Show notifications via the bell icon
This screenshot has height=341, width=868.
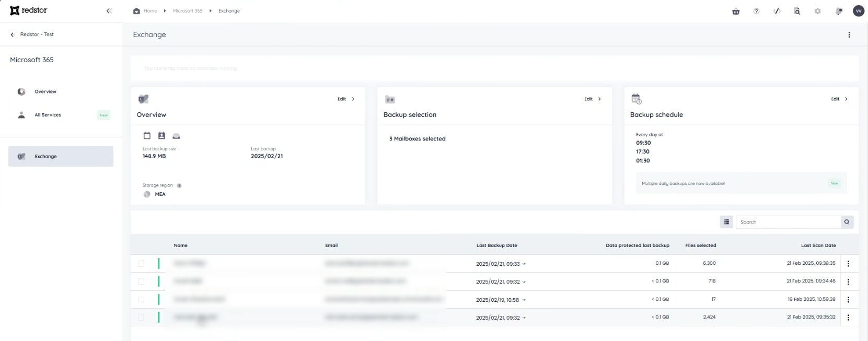click(839, 11)
